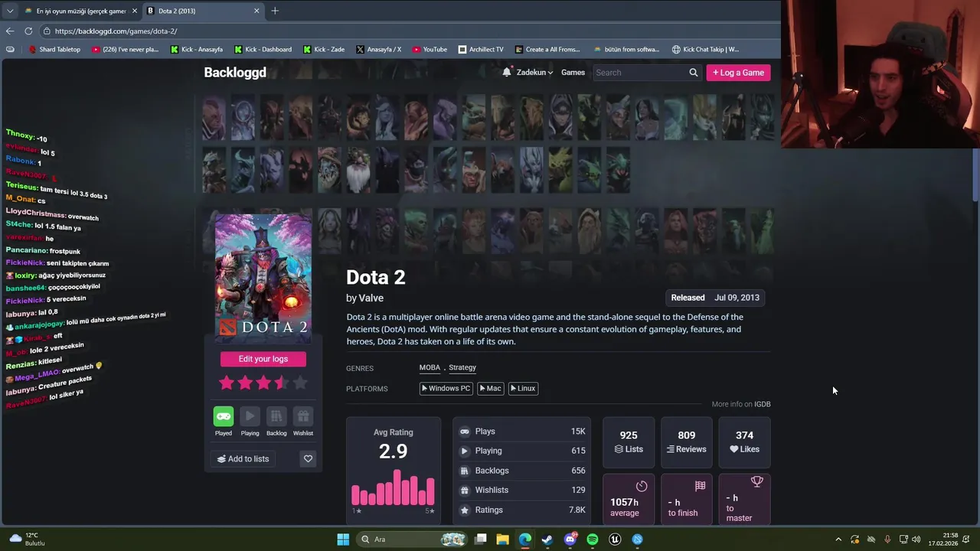This screenshot has width=980, height=551.
Task: Select the Windows PC platform tag
Action: click(446, 388)
